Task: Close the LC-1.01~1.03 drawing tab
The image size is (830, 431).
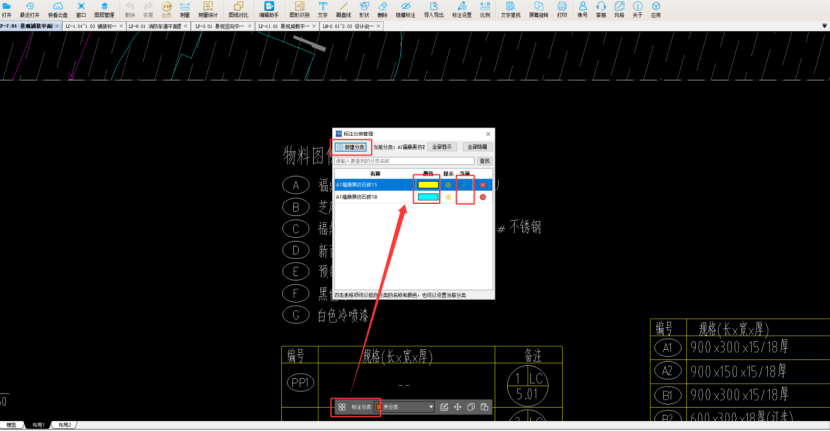Action: coord(121,26)
